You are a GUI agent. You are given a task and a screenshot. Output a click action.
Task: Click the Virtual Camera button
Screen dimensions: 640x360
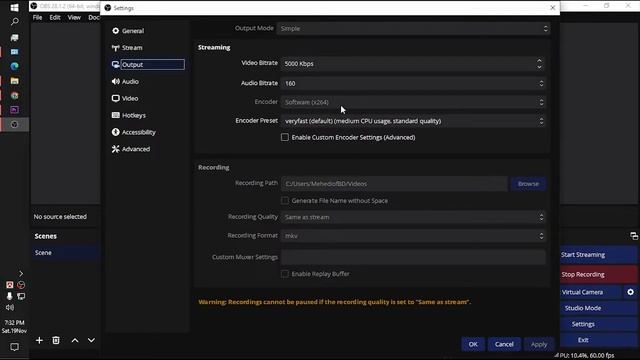(590, 292)
